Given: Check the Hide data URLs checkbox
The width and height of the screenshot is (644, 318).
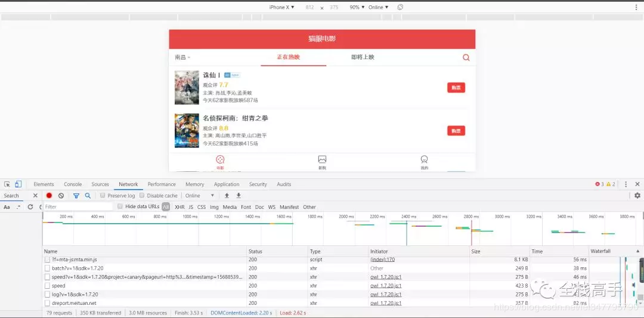Looking at the screenshot, I should (120, 206).
